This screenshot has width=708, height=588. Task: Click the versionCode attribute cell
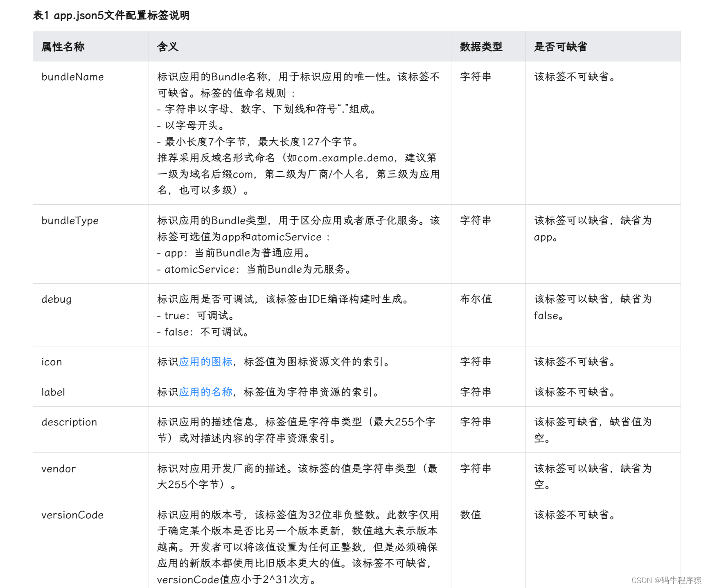click(72, 515)
